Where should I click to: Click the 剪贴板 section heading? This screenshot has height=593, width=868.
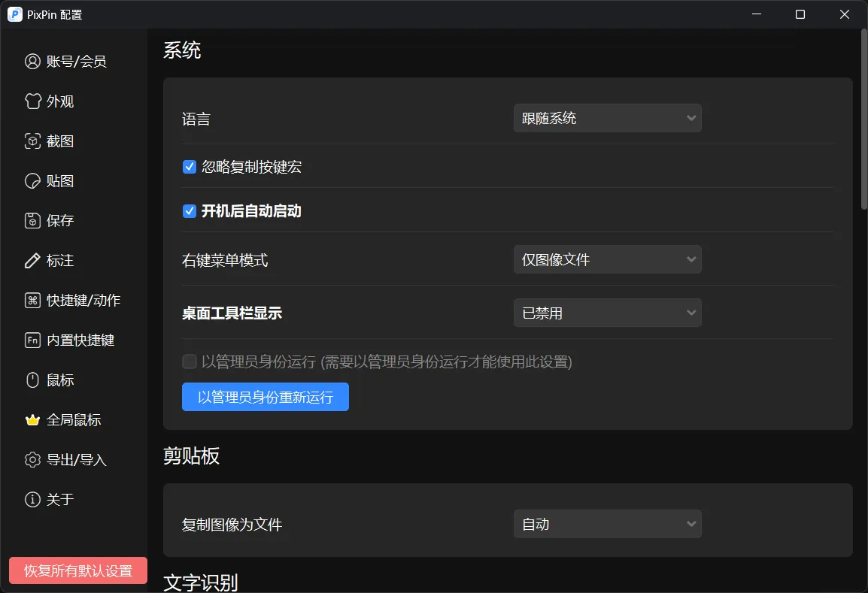click(x=192, y=455)
